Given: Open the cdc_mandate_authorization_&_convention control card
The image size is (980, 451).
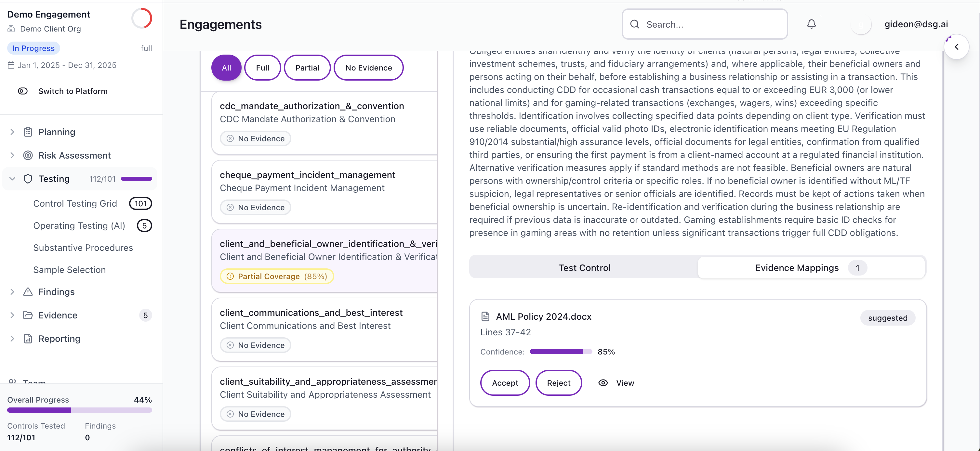Looking at the screenshot, I should [324, 123].
